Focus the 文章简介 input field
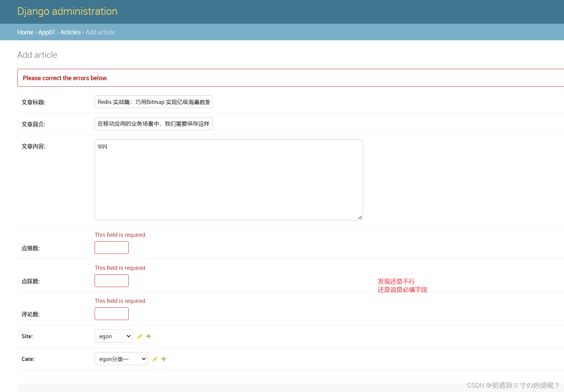 pyautogui.click(x=153, y=124)
